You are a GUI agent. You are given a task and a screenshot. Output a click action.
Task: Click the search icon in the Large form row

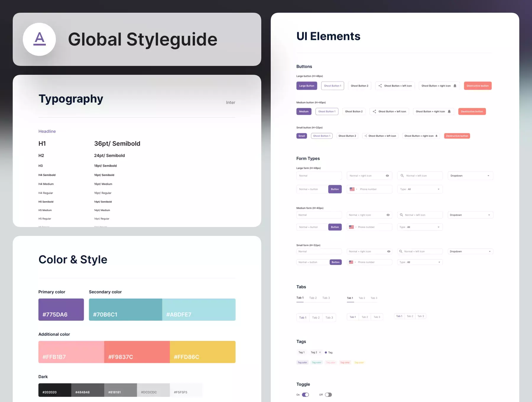point(402,176)
